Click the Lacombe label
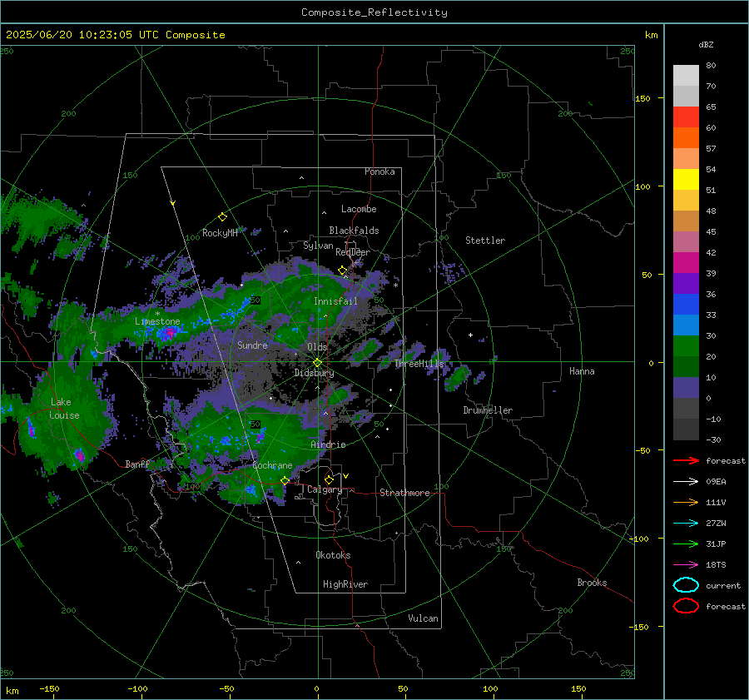 [359, 209]
